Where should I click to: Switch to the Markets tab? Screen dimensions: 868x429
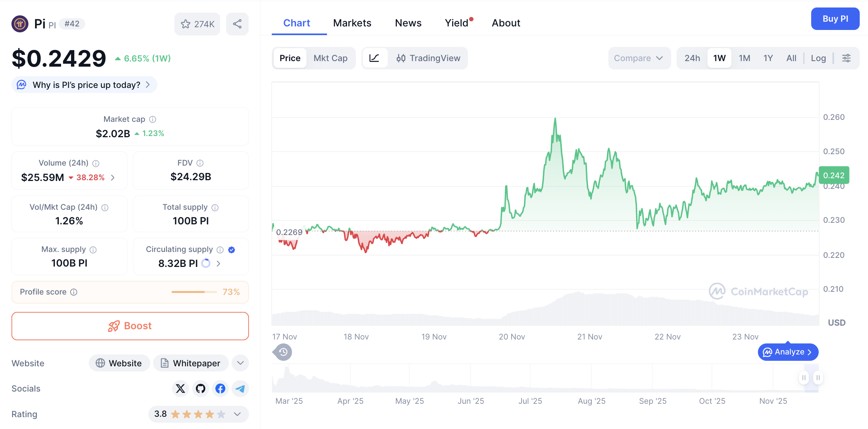[352, 22]
